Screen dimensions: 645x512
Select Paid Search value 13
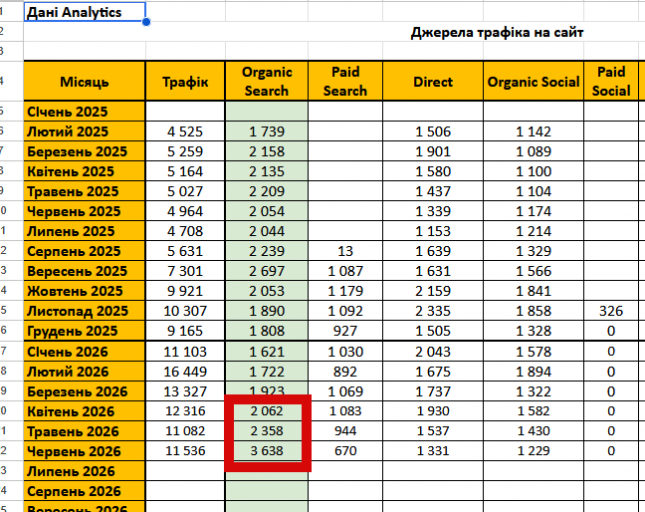[345, 251]
